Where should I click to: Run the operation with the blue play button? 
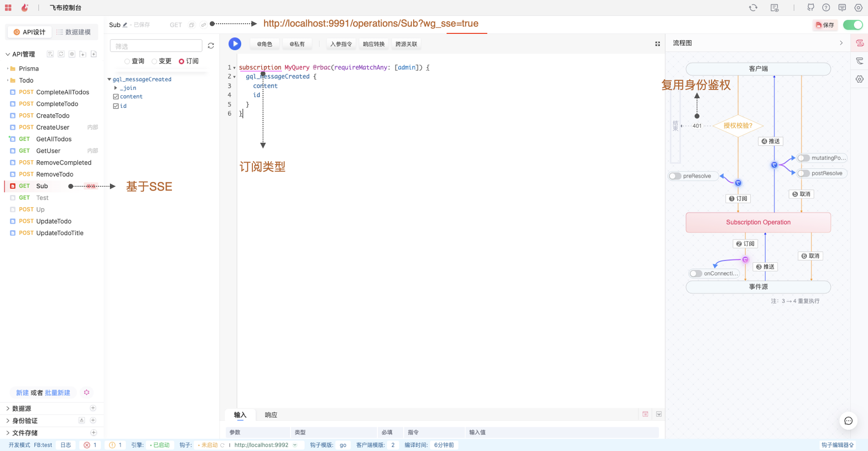[235, 44]
